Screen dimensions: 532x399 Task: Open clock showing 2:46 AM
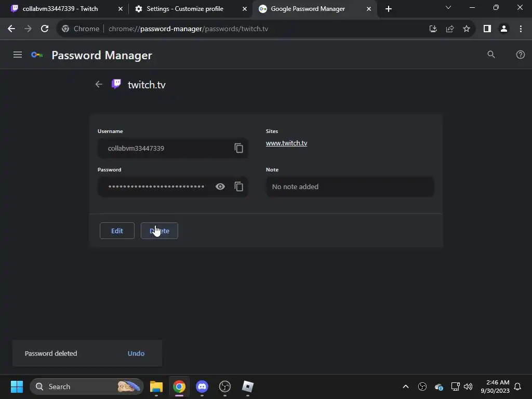495,387
